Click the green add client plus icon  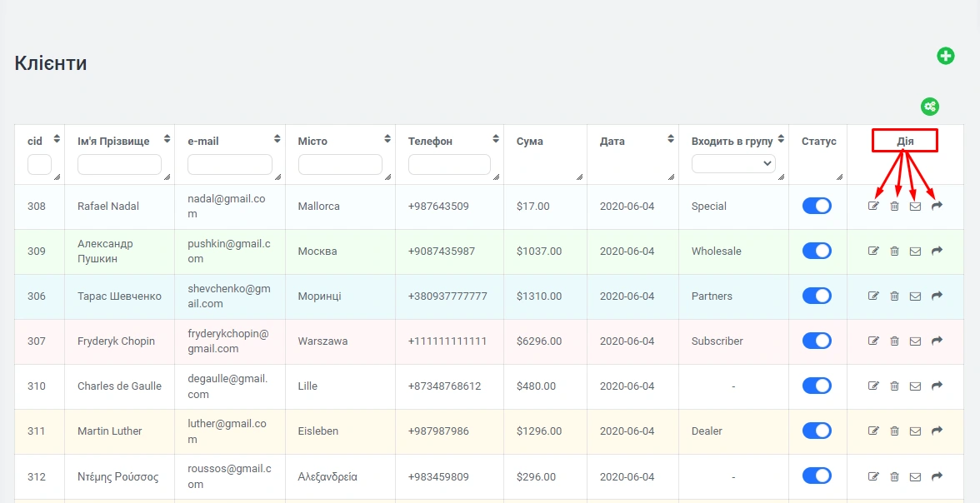[x=945, y=56]
